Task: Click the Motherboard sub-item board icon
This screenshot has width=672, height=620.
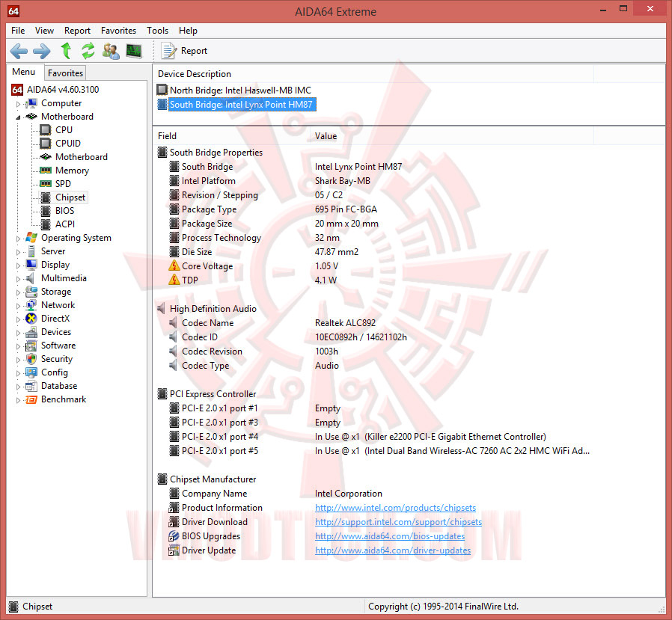Action: 46,157
